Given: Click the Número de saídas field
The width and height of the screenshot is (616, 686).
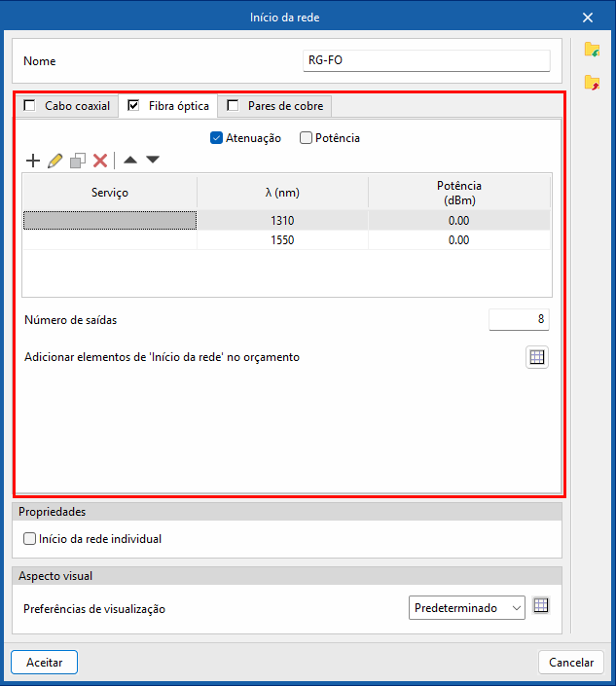Looking at the screenshot, I should (519, 319).
